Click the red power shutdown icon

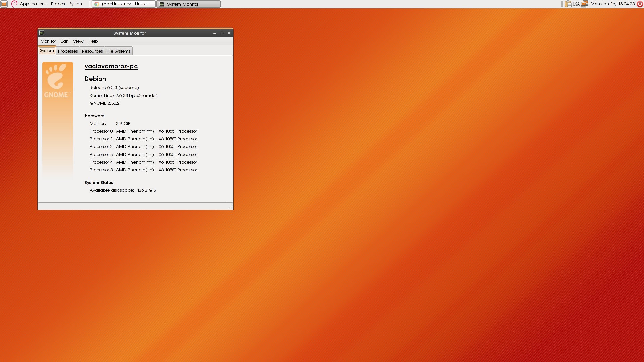[640, 4]
